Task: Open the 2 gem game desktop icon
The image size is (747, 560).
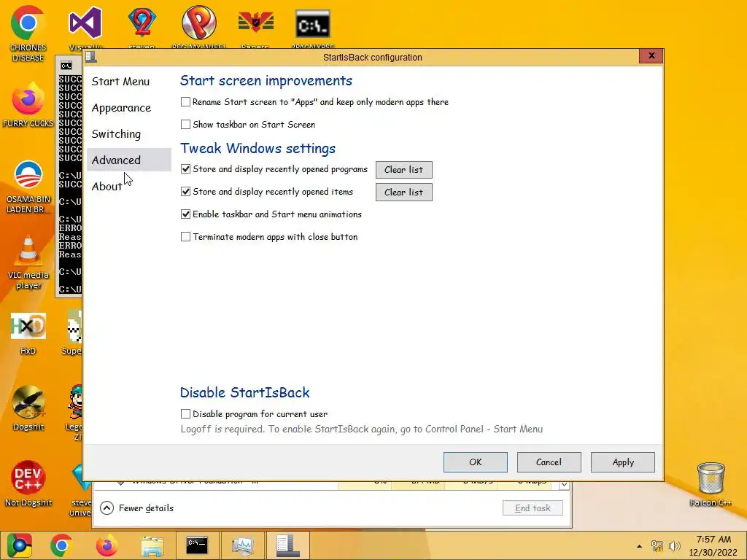Action: click(142, 23)
